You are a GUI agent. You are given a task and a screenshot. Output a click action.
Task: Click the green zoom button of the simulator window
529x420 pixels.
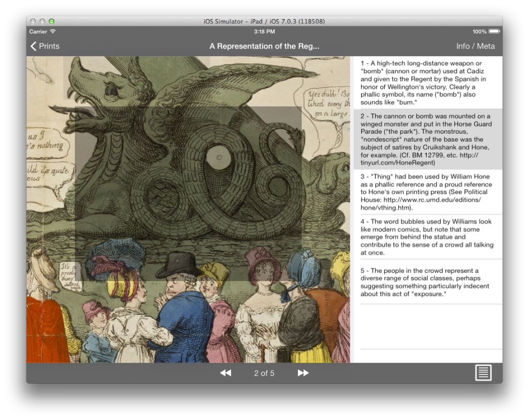tap(52, 21)
